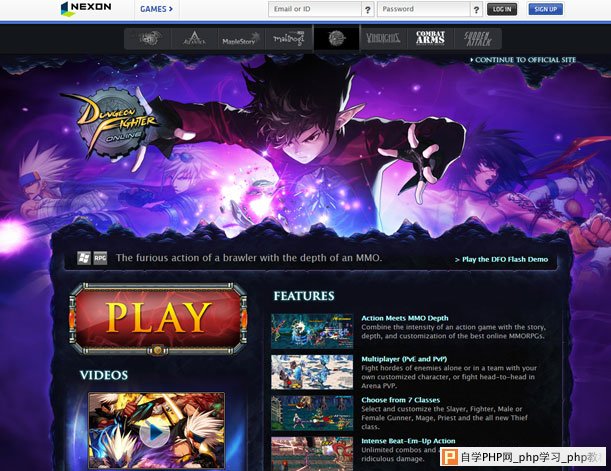Select the MapleStory game tab
This screenshot has height=471, width=611.
coord(241,38)
